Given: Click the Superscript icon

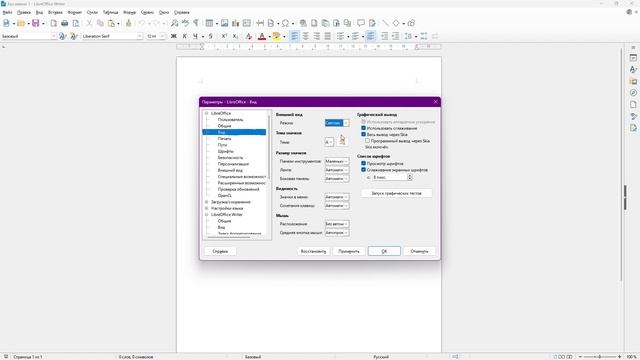Looking at the screenshot, I should 224,36.
